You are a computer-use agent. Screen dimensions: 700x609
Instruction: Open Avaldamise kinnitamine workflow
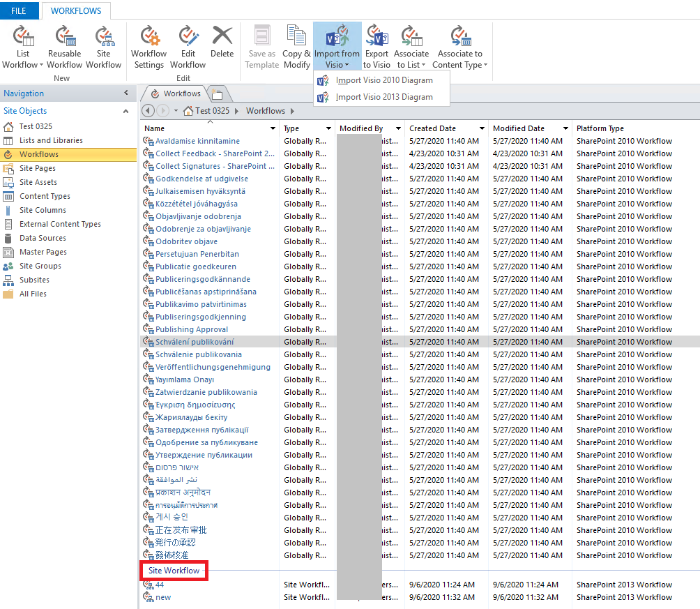197,141
